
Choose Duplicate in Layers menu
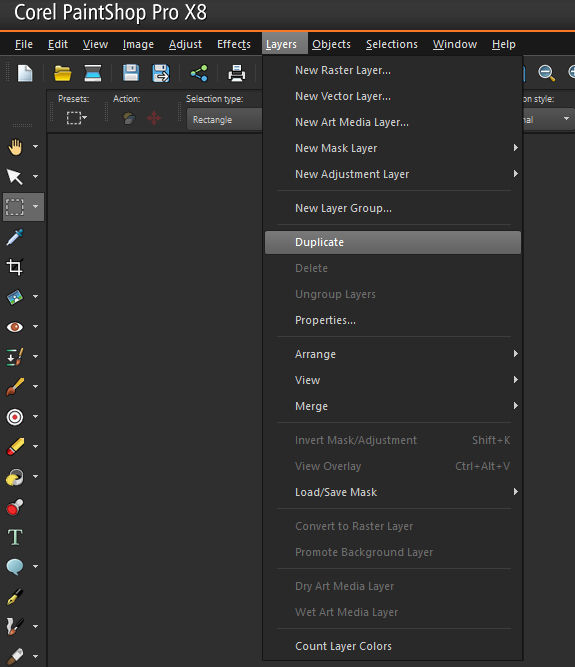coord(393,242)
